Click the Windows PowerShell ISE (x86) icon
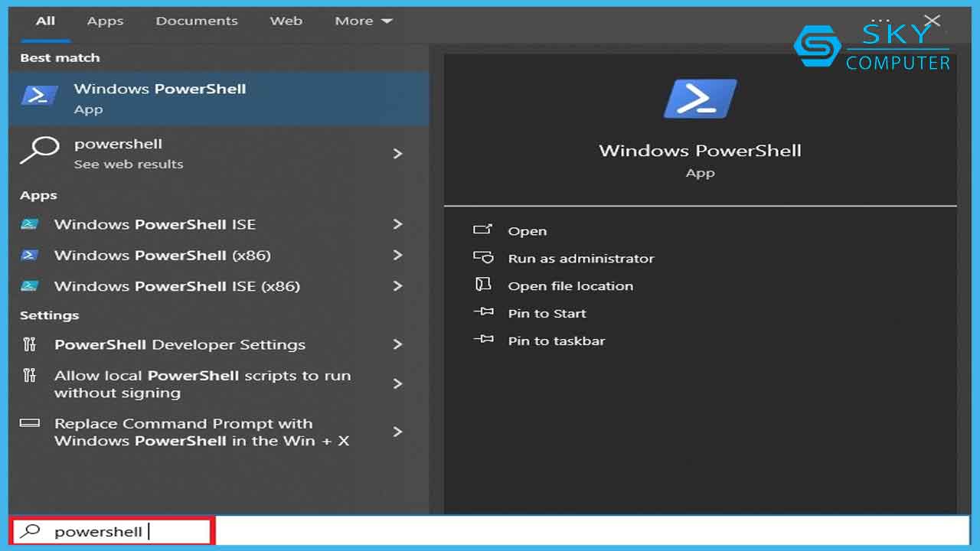This screenshot has width=980, height=551. 30,286
